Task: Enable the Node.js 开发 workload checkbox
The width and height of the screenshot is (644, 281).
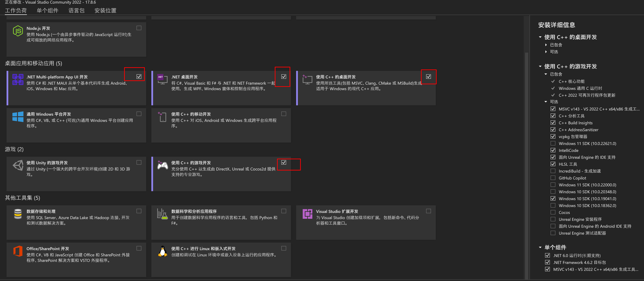Action: point(139,28)
